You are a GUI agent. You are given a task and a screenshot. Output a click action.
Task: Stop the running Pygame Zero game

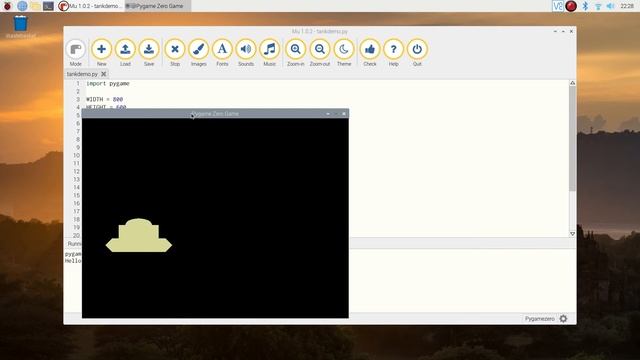pyautogui.click(x=175, y=53)
